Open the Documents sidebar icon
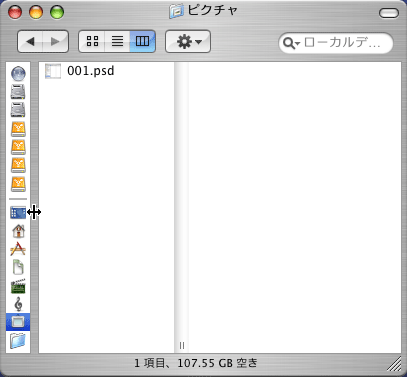The width and height of the screenshot is (407, 377). pos(18,267)
